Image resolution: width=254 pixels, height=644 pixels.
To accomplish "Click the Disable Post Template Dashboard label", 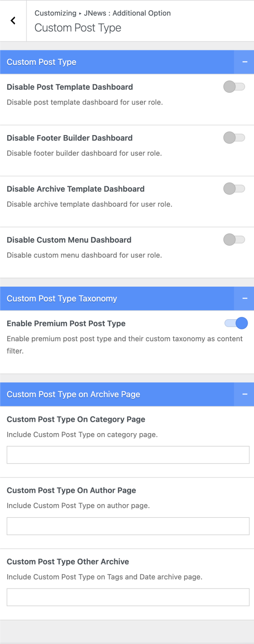I will (x=70, y=87).
